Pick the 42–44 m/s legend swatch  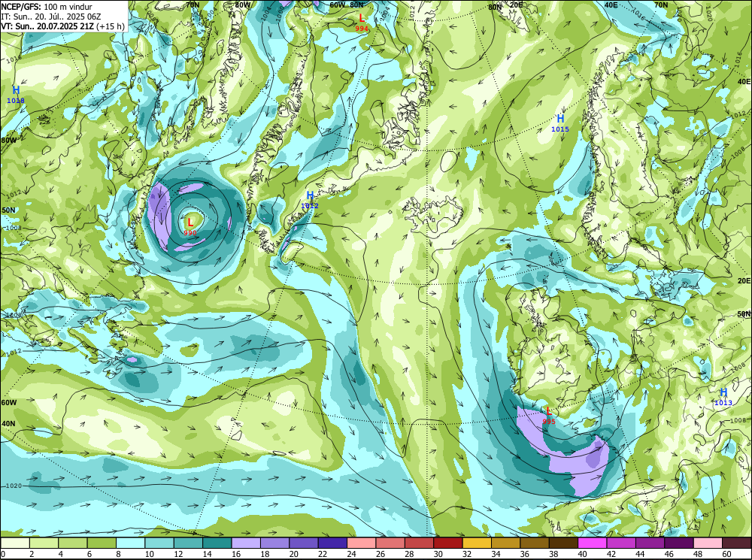622,543
